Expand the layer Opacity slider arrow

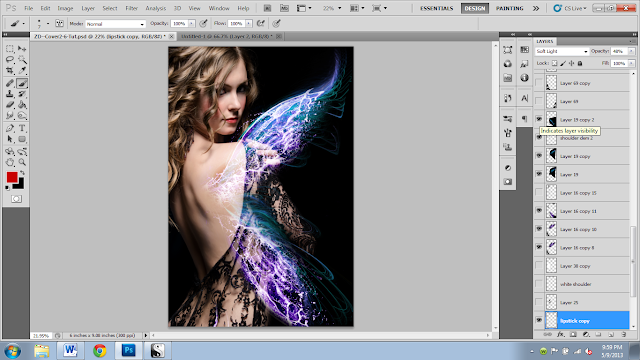631,51
